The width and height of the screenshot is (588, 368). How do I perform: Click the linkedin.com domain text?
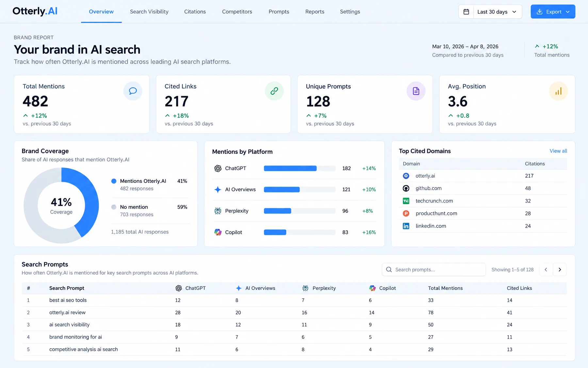[431, 226]
